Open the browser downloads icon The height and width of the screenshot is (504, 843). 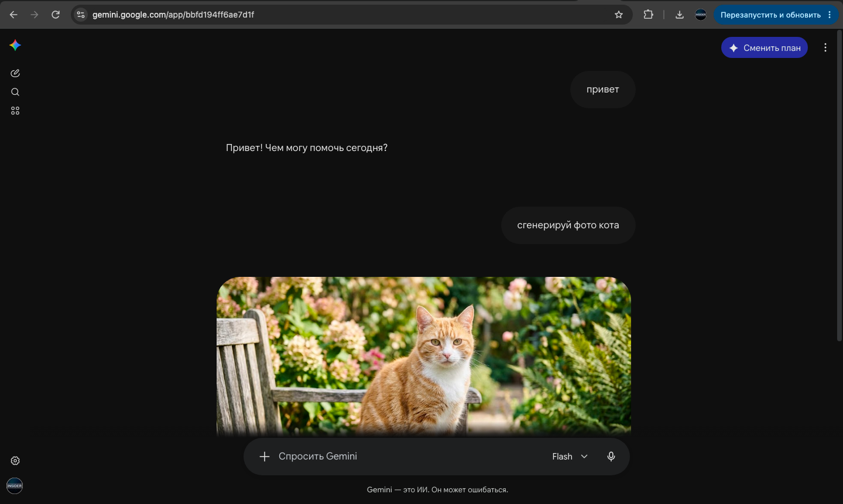click(680, 15)
